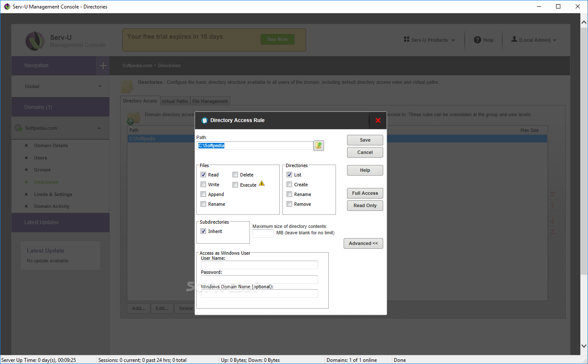
Task: Click the User Name input field
Action: click(259, 265)
